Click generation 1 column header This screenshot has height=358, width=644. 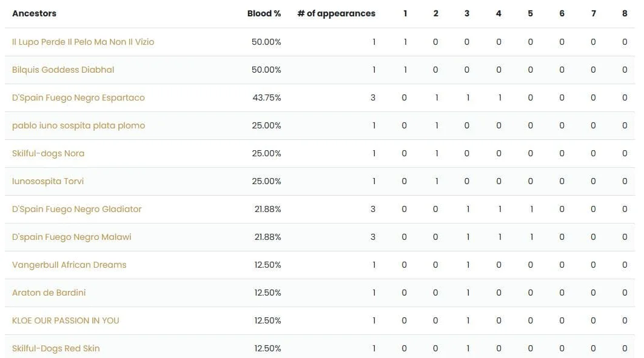[x=405, y=13]
